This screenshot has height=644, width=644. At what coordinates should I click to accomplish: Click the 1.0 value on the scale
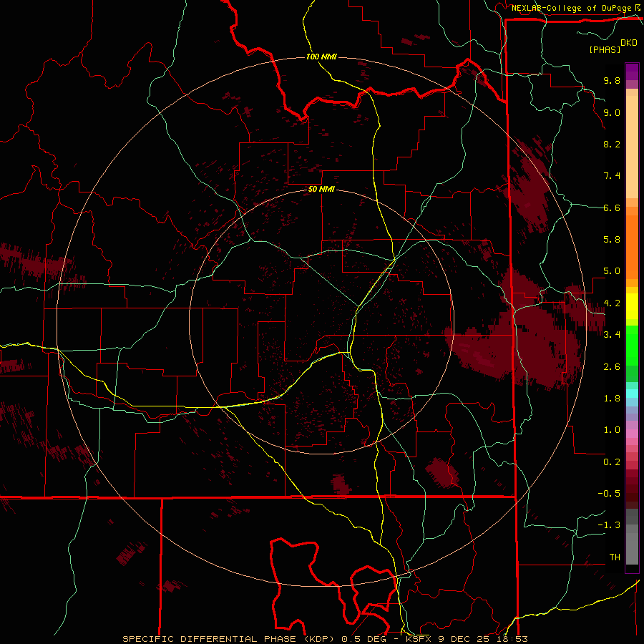pyautogui.click(x=612, y=430)
